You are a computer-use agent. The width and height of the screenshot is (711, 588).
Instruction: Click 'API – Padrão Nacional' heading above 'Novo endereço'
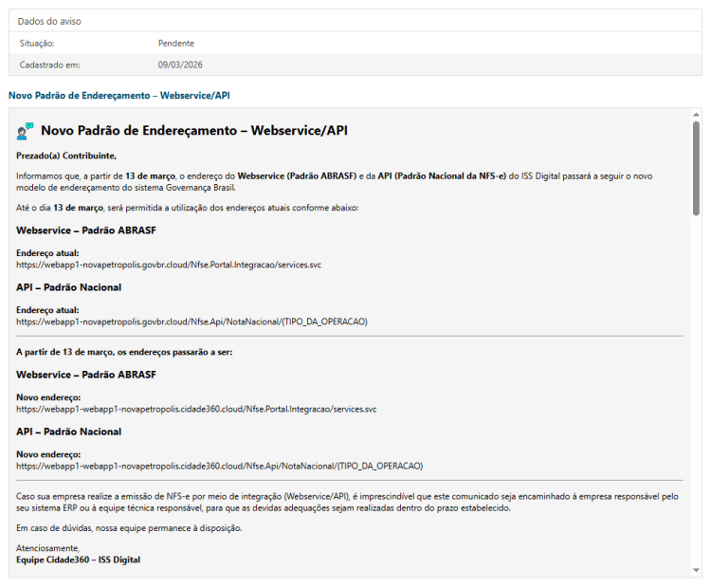click(69, 432)
